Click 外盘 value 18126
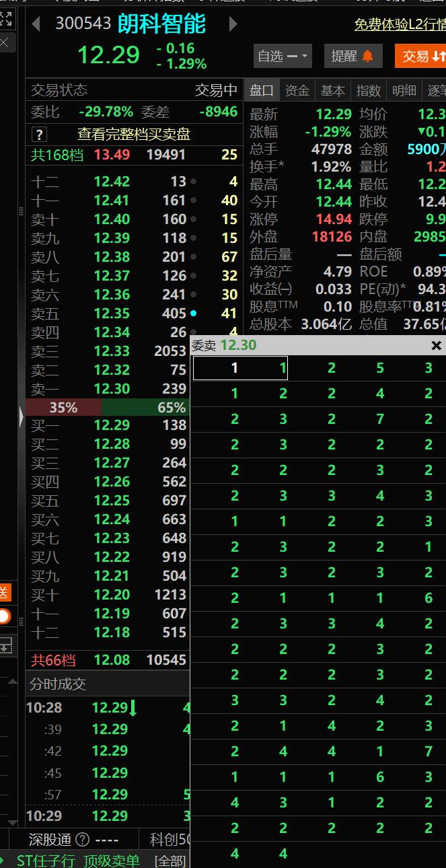The height and width of the screenshot is (868, 446). [332, 237]
